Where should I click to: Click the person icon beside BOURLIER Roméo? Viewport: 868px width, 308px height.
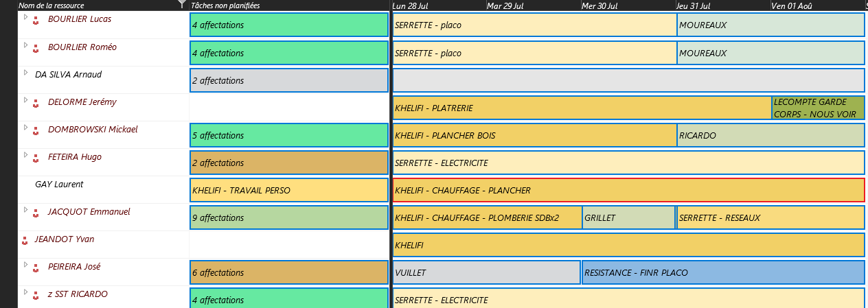tap(36, 48)
